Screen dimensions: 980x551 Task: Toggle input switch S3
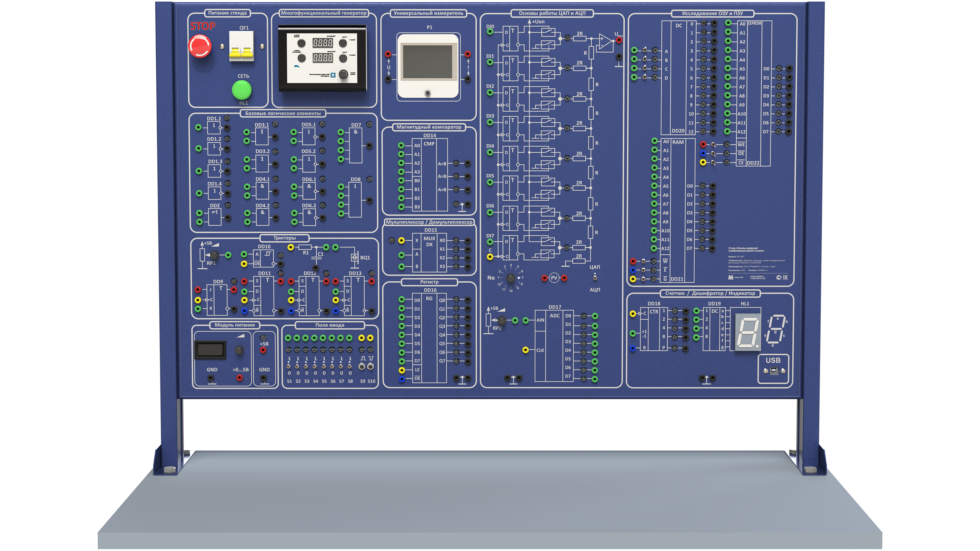[x=306, y=366]
